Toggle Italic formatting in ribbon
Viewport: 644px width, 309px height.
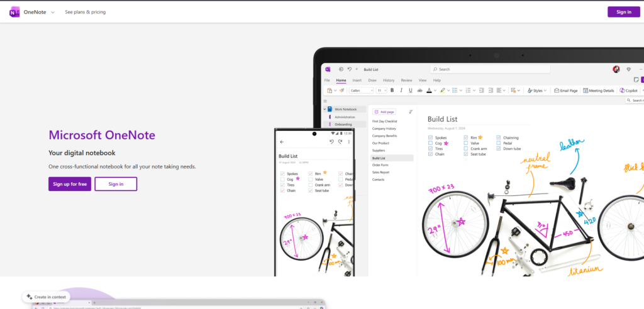[401, 90]
